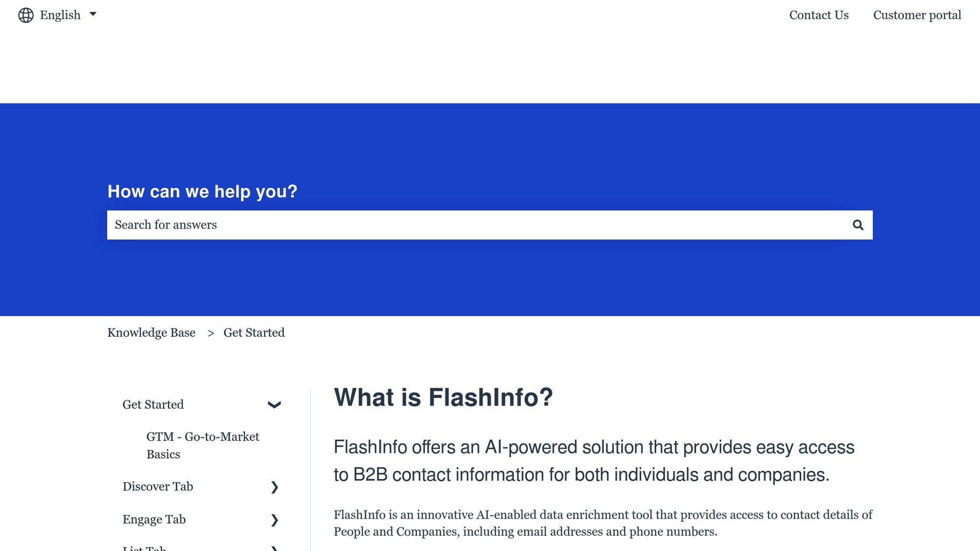Select Discover Tab in the sidebar
980x551 pixels.
158,486
